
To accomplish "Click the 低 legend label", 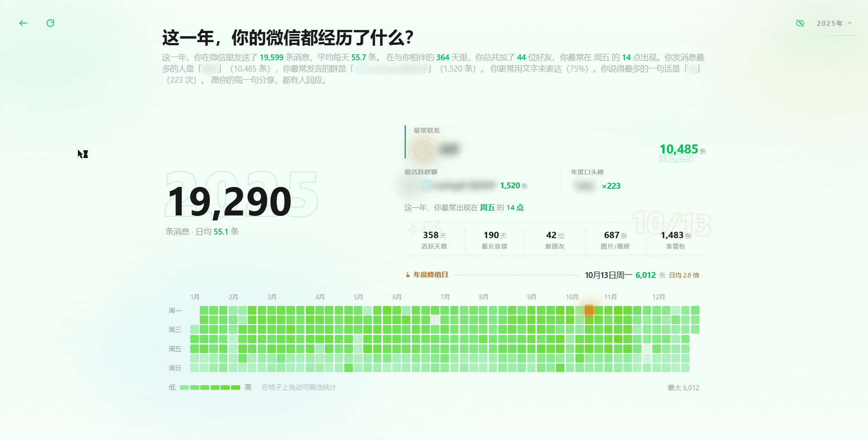I will click(172, 387).
